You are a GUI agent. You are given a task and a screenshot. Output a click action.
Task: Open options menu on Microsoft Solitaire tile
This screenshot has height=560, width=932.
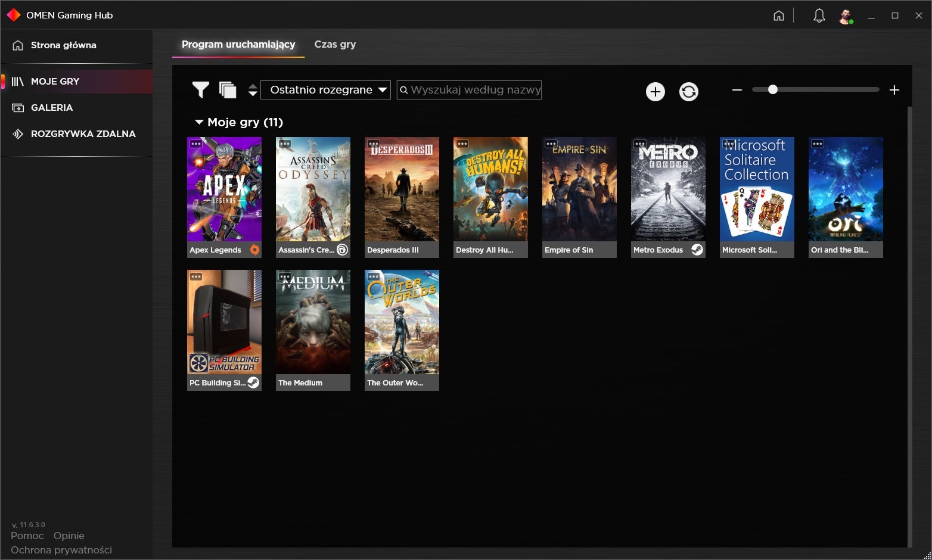click(x=728, y=144)
